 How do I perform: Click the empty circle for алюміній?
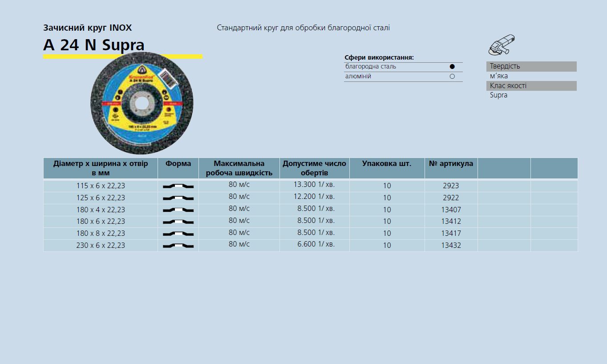[x=452, y=77]
